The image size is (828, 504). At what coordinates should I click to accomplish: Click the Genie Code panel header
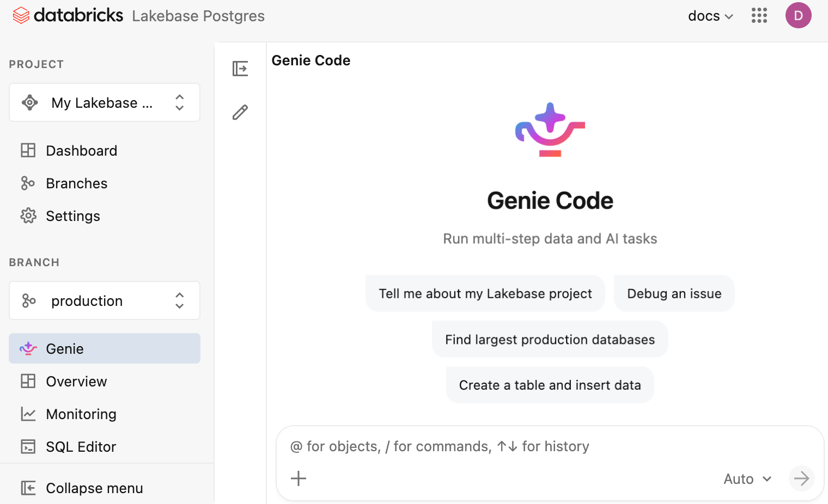pyautogui.click(x=311, y=60)
